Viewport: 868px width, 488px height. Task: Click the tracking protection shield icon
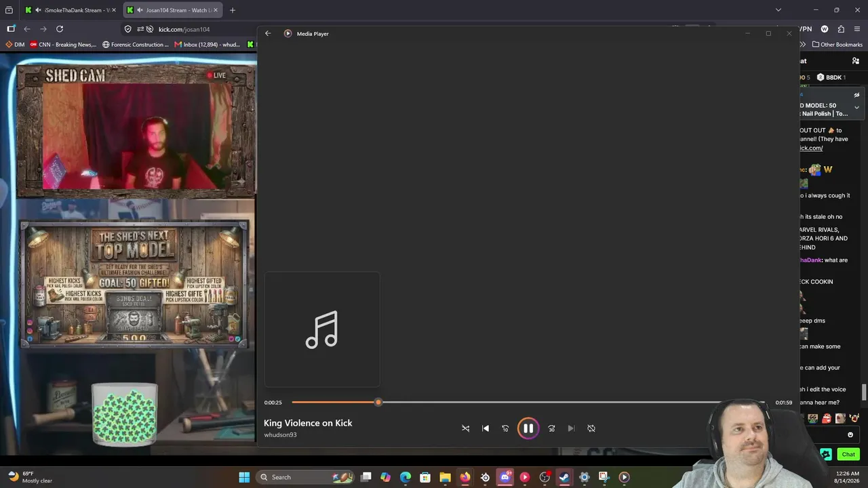pyautogui.click(x=127, y=29)
